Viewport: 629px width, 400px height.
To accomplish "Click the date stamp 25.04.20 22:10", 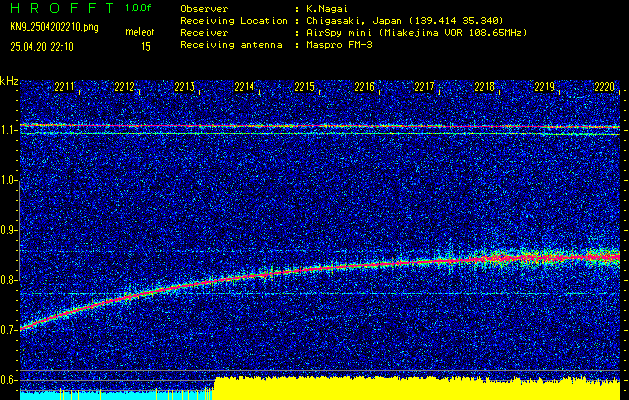I will coord(42,47).
